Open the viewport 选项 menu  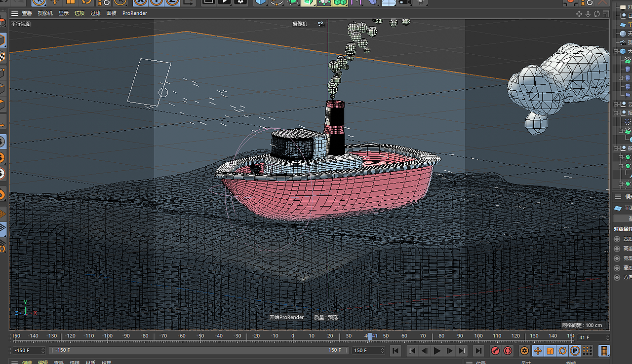coord(79,13)
